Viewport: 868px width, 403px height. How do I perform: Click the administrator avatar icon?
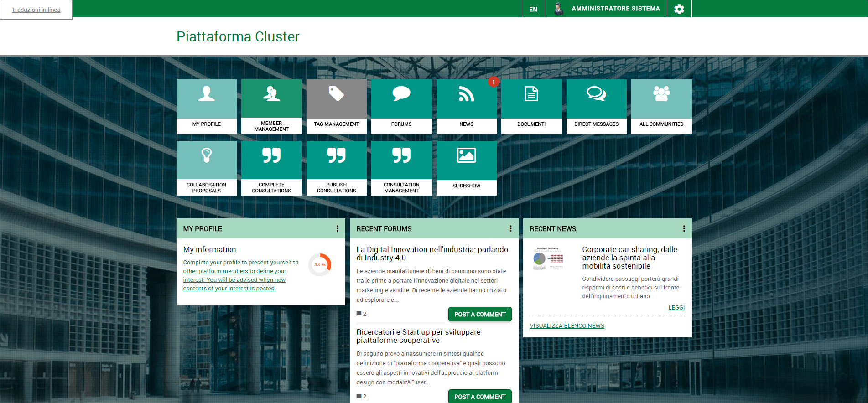[x=558, y=9]
